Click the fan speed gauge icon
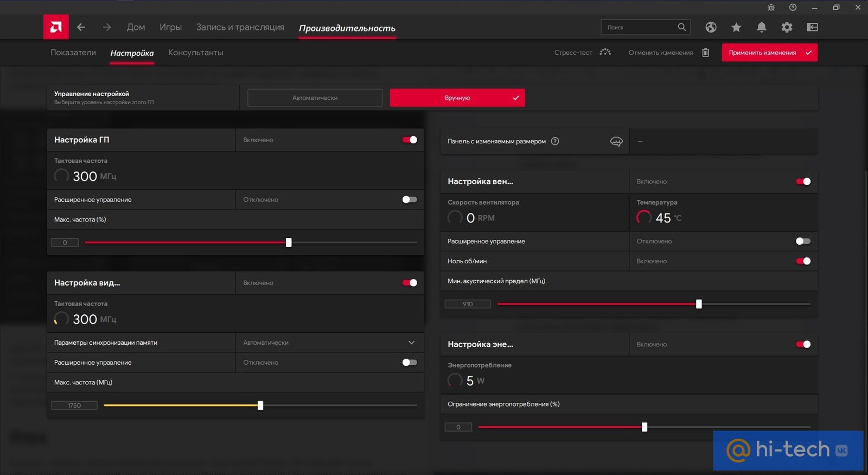Screen dimensions: 868x475 455,218
